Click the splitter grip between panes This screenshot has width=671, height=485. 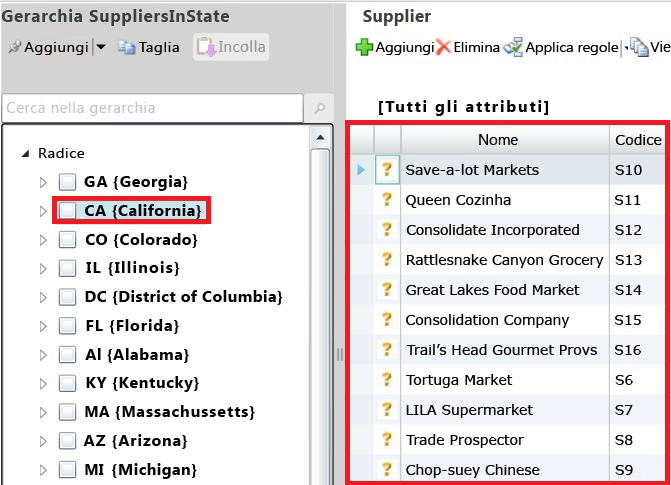click(339, 355)
